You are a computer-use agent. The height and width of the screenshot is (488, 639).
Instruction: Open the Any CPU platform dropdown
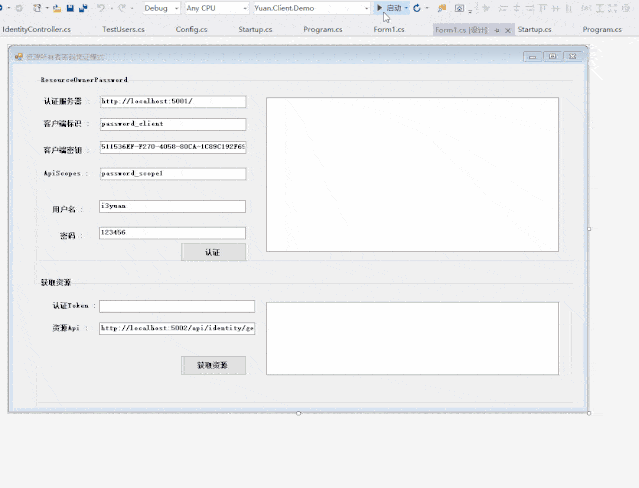[215, 8]
